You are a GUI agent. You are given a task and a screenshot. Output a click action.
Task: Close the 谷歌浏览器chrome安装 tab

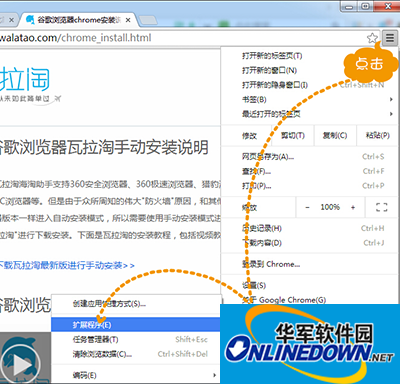coord(128,20)
